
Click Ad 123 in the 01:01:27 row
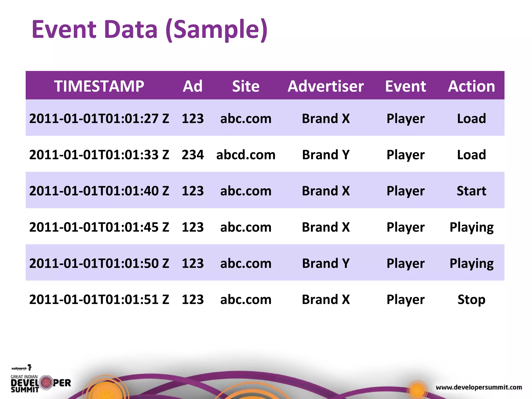(x=192, y=118)
